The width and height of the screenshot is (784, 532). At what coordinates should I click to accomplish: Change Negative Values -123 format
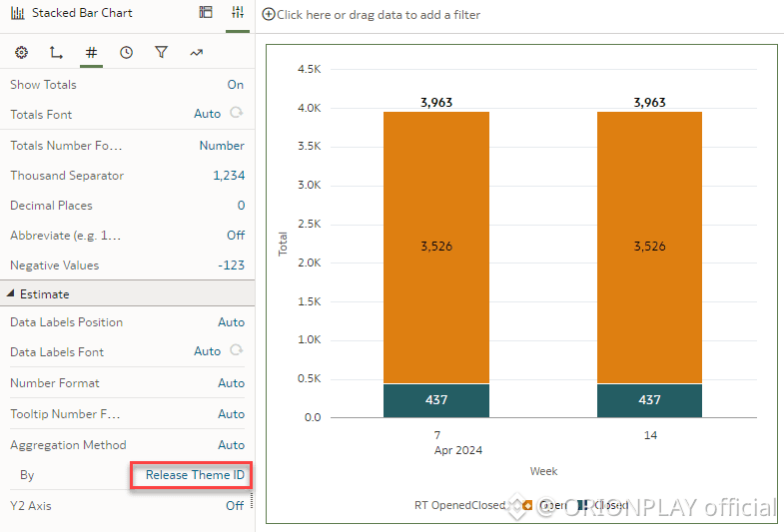(x=230, y=266)
